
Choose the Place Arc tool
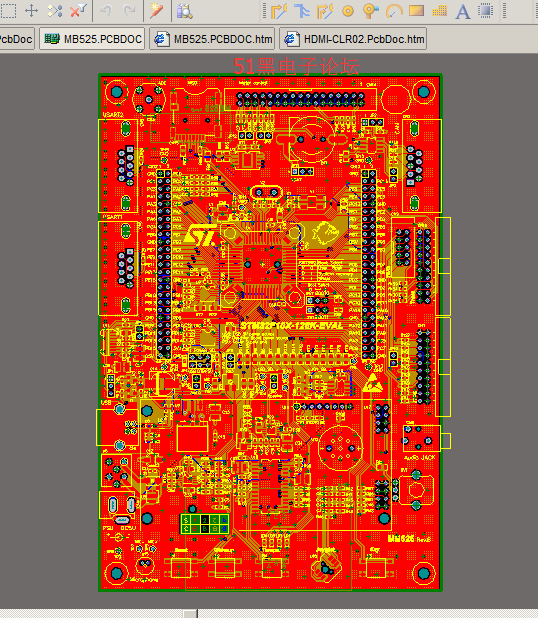click(x=394, y=11)
